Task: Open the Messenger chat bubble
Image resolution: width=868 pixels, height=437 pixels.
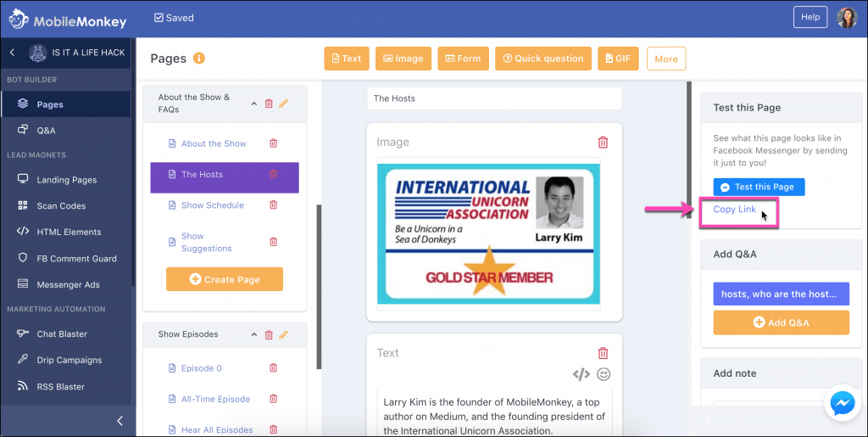Action: coord(843,404)
